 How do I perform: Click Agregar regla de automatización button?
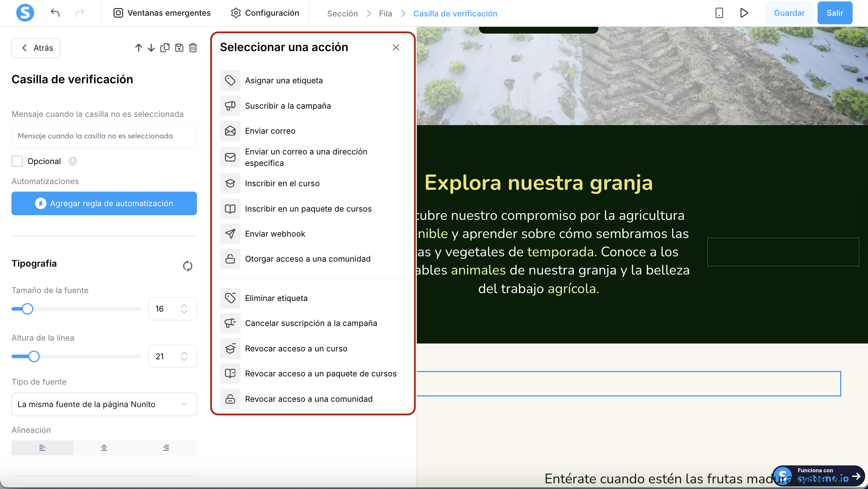click(104, 203)
